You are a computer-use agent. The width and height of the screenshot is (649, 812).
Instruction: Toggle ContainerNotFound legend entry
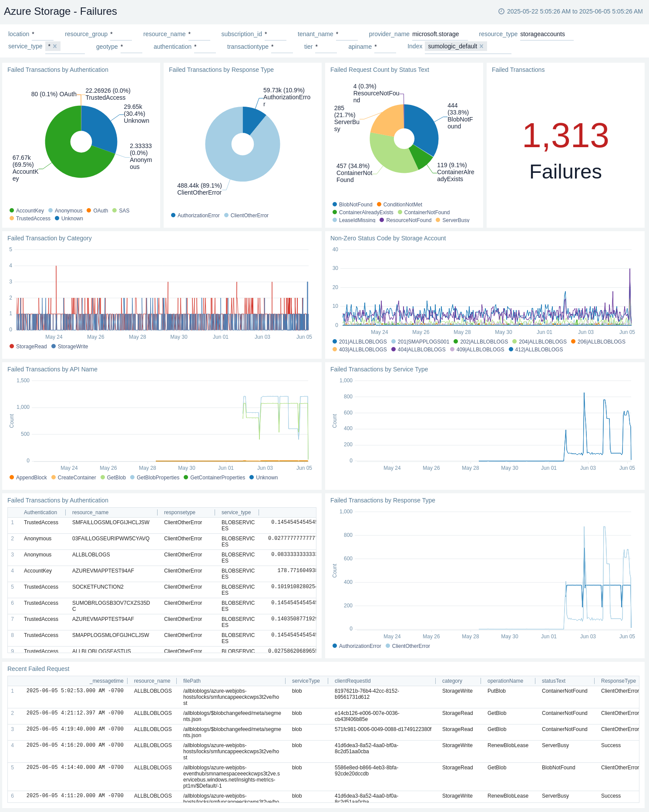(x=424, y=212)
